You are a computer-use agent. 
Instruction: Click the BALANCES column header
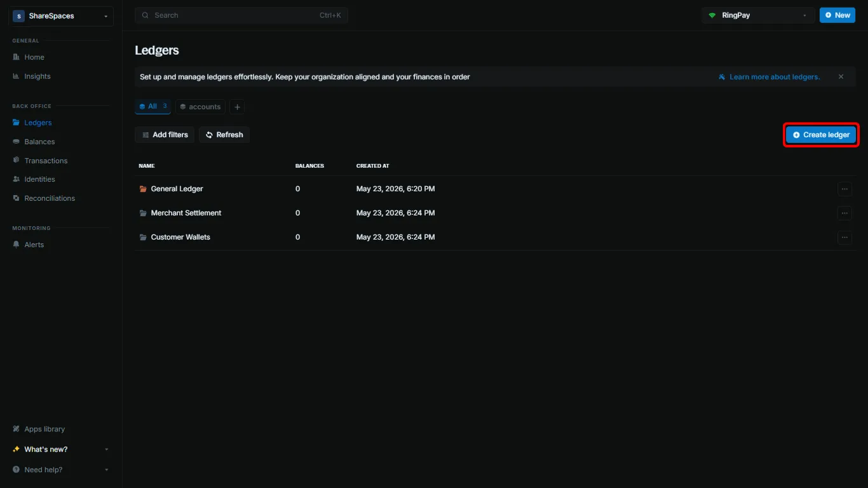click(x=309, y=166)
